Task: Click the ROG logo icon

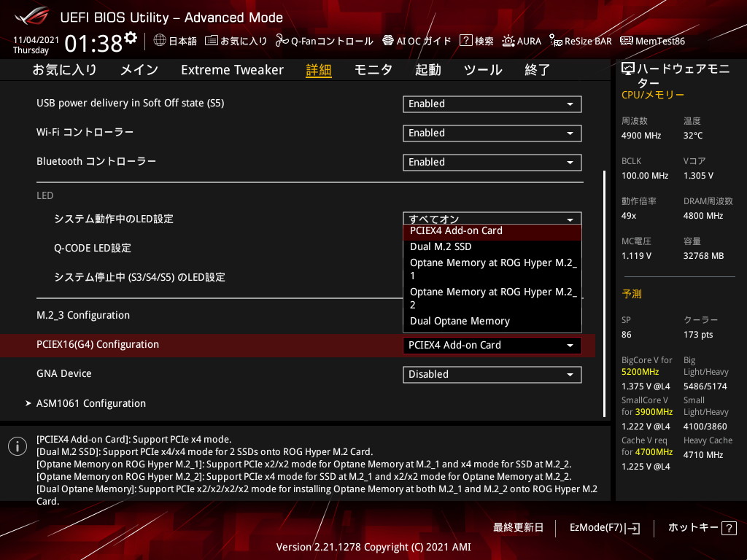Action: 31,16
